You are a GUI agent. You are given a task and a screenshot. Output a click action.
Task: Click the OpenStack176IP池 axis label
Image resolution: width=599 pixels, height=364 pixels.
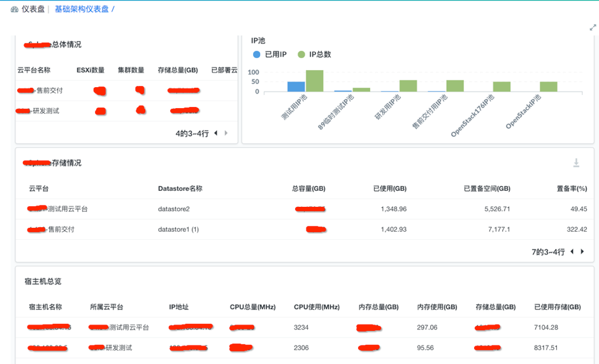tap(472, 116)
